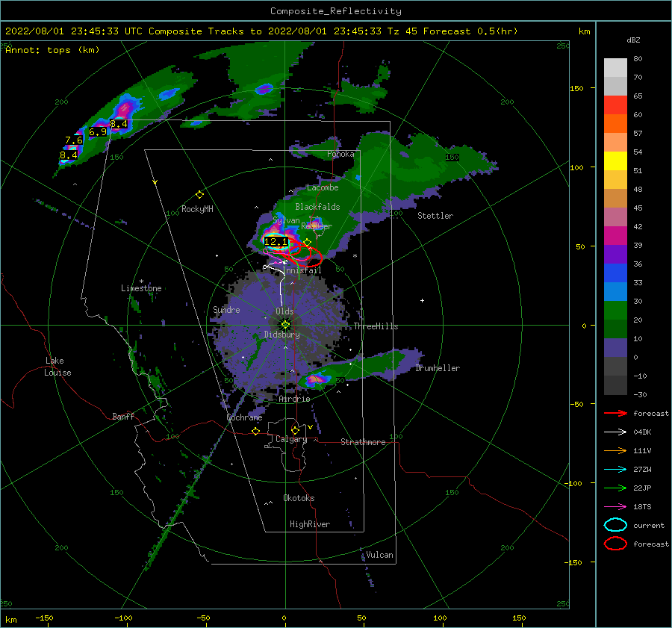Click the Innisfail town label
Screen dimensions: 672x628
click(302, 270)
